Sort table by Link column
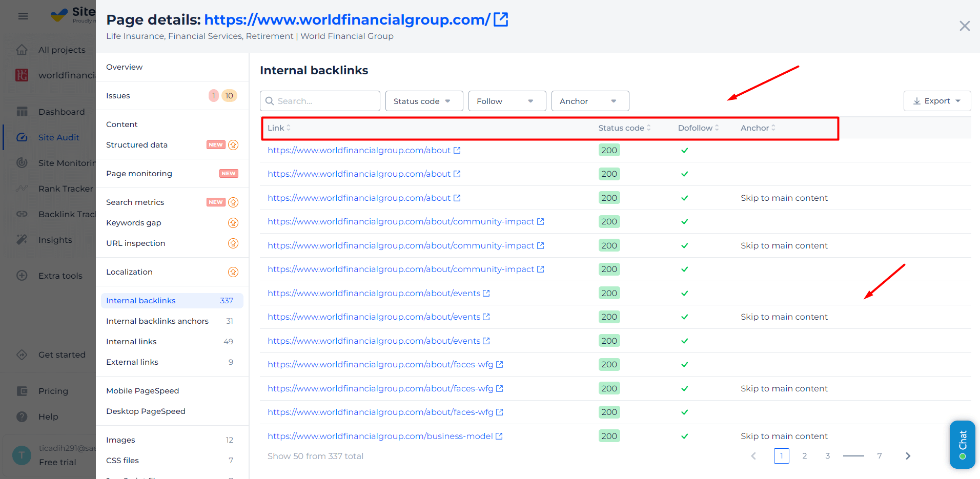Viewport: 980px width, 479px height. (x=279, y=128)
